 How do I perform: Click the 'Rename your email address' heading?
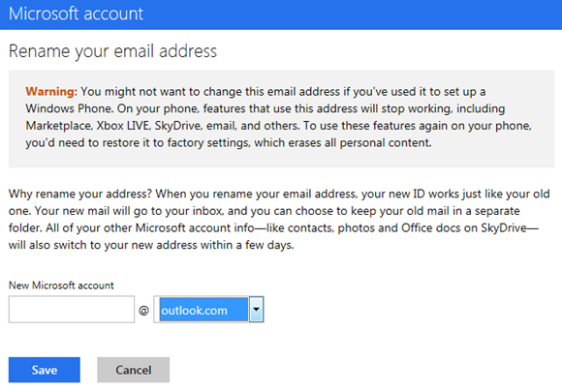click(113, 51)
